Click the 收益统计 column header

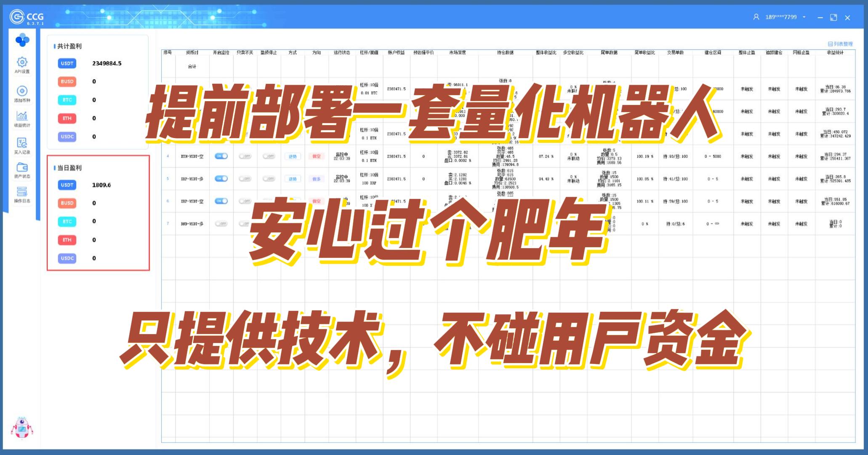click(x=835, y=53)
